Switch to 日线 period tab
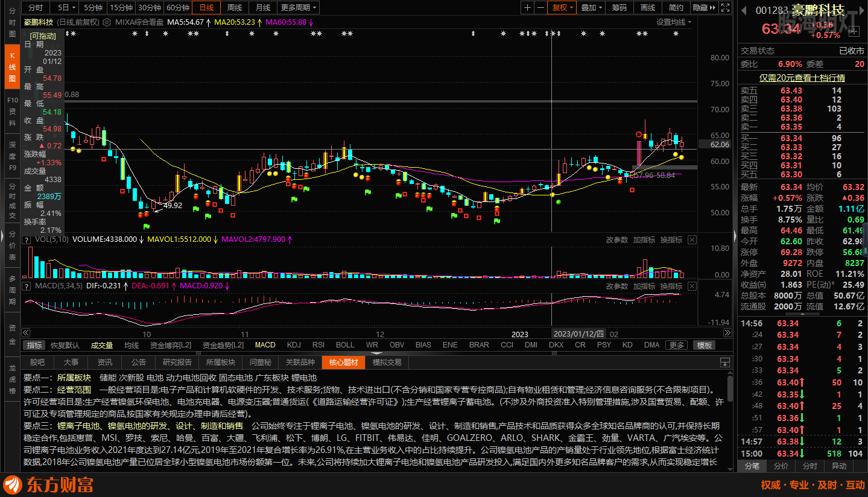This screenshot has height=497, width=868. (207, 8)
